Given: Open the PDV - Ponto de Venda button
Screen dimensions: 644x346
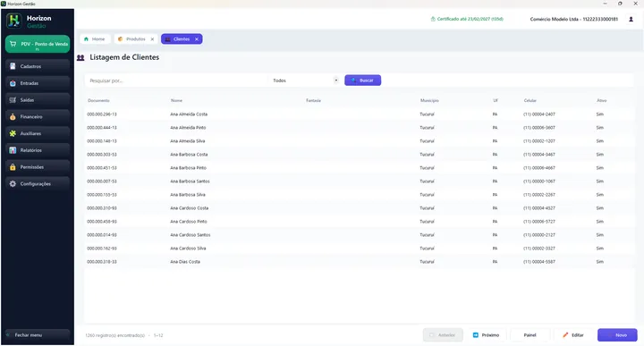Looking at the screenshot, I should pyautogui.click(x=38, y=44).
